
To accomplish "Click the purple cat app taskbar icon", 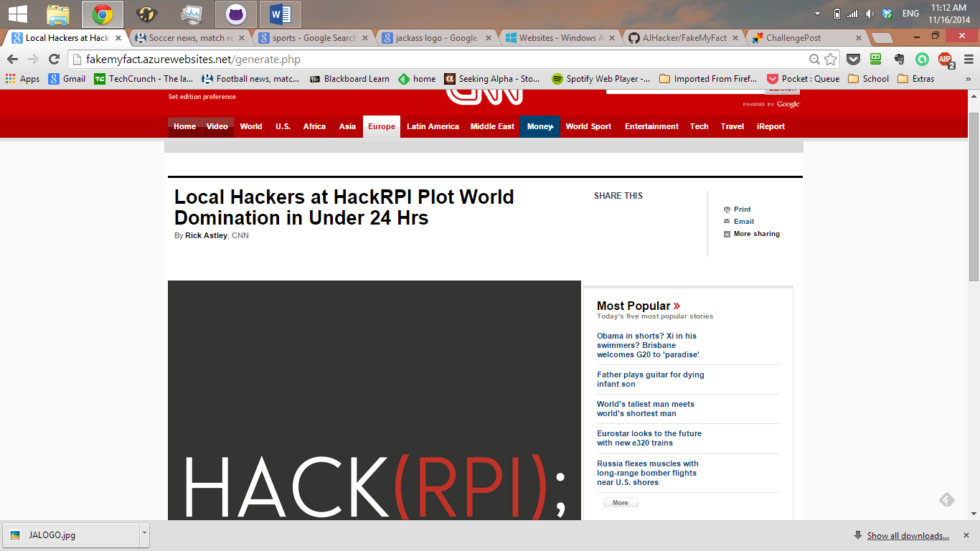I will pyautogui.click(x=236, y=14).
